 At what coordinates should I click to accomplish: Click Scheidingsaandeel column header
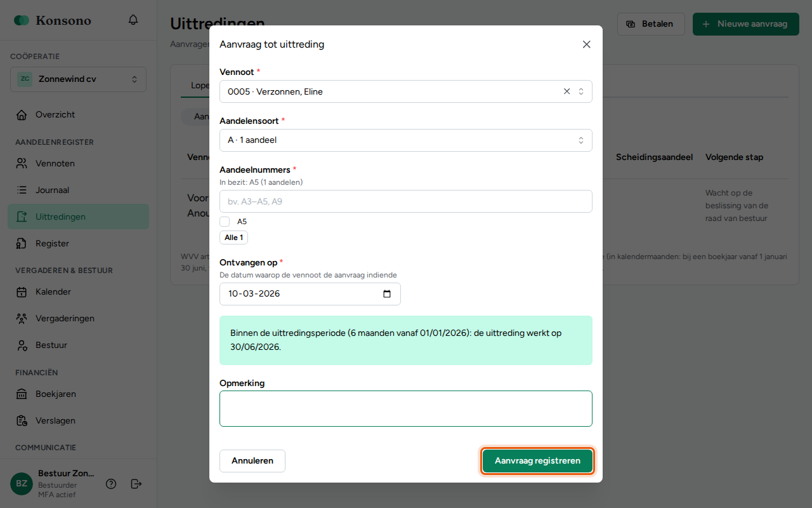pyautogui.click(x=654, y=157)
